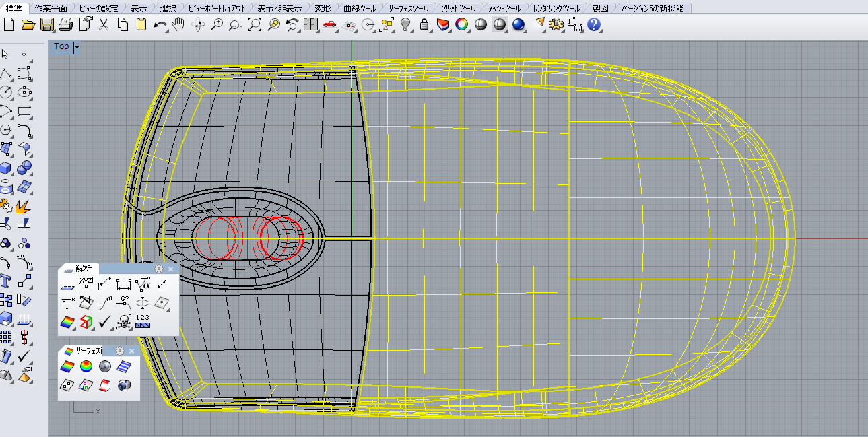
Task: Click the skull icon in the 解析 panel
Action: pyautogui.click(x=124, y=323)
